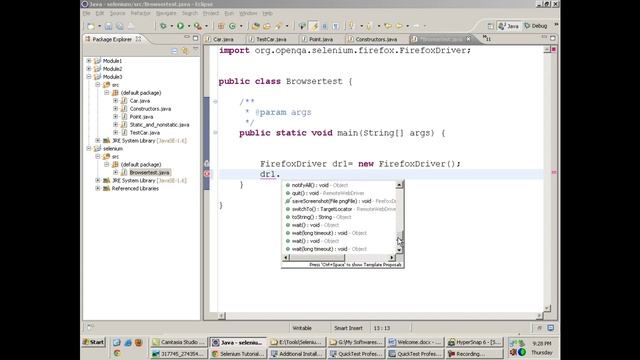Screen dimensions: 640x360
Task: Click the Search flashlight toolbar icon
Action: (x=278, y=26)
